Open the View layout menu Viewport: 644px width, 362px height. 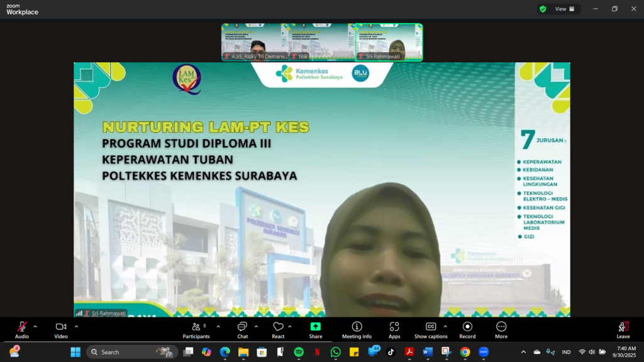click(x=565, y=9)
